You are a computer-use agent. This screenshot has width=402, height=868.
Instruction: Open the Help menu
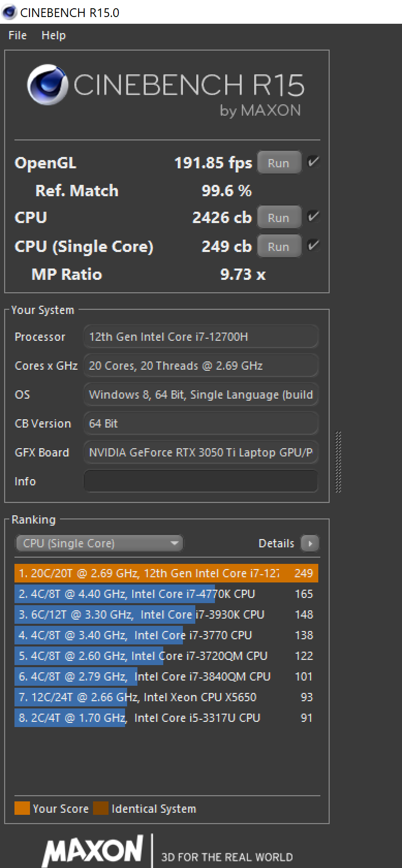pos(54,35)
